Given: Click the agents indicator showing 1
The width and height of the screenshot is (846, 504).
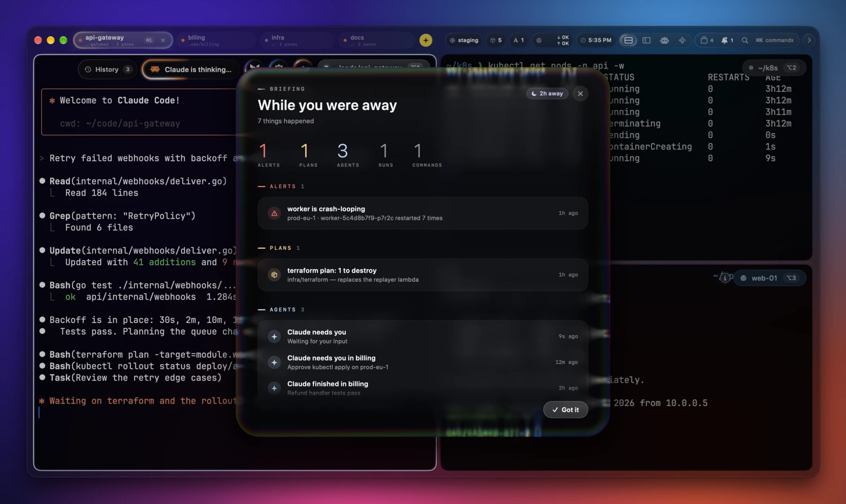Looking at the screenshot, I should (x=518, y=40).
